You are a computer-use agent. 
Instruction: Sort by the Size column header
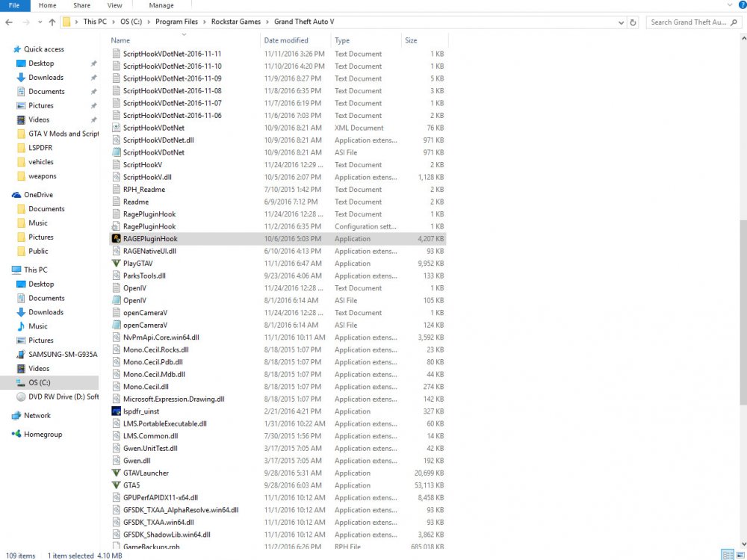point(424,40)
